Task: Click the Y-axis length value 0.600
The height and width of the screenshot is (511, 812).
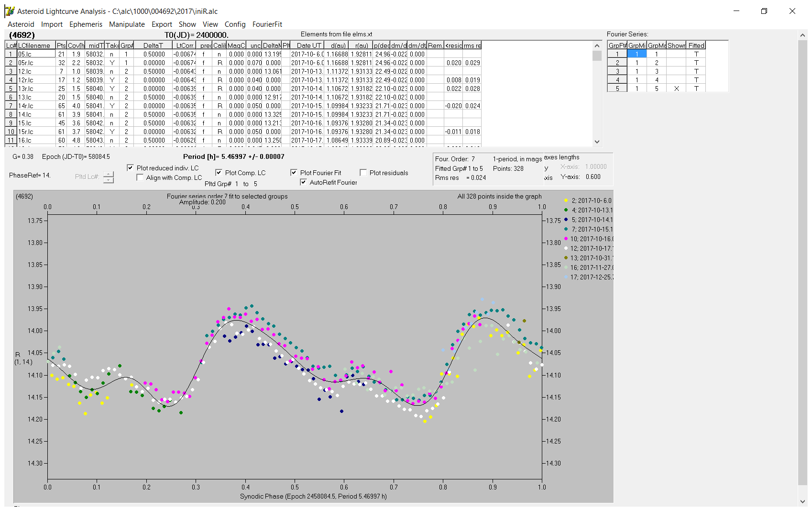Action: point(593,177)
